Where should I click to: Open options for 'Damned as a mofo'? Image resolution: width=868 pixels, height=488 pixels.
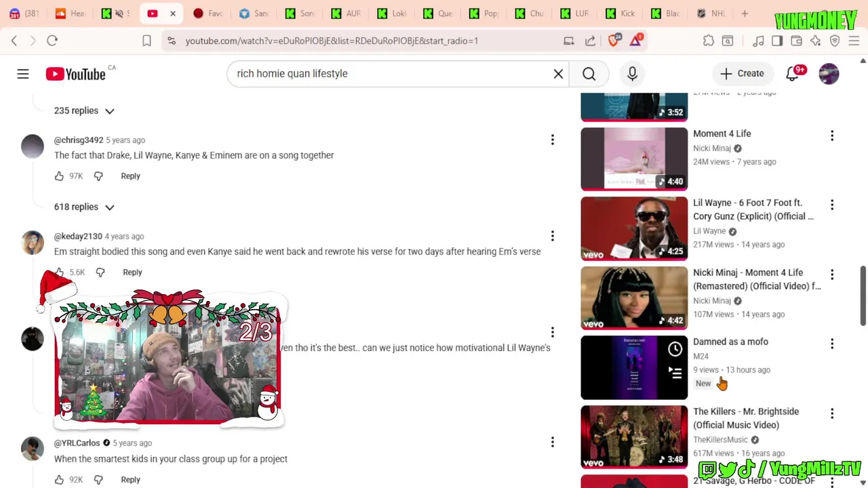(x=832, y=344)
